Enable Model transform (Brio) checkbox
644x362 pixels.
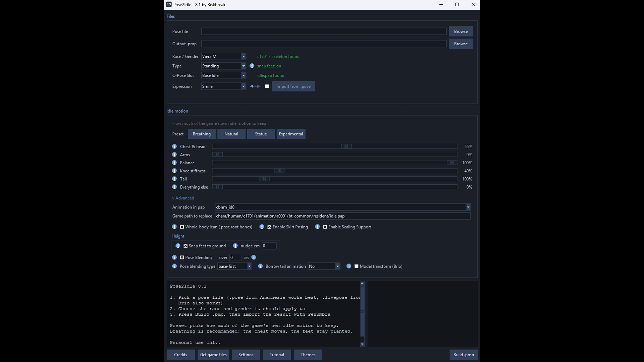(357, 266)
